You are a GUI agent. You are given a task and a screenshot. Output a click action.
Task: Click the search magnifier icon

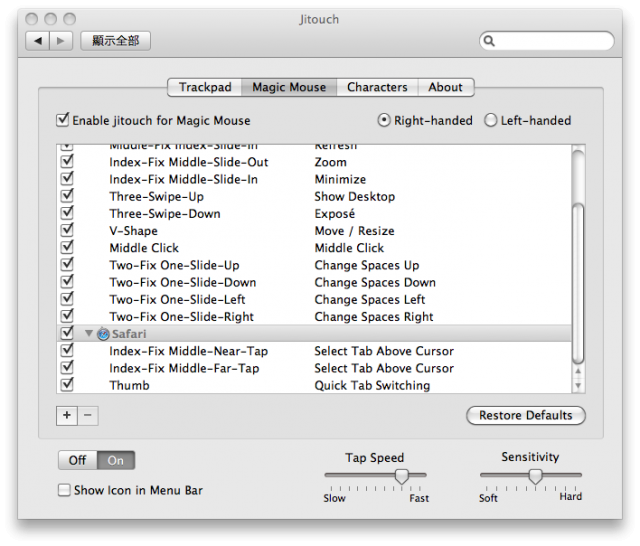[489, 41]
